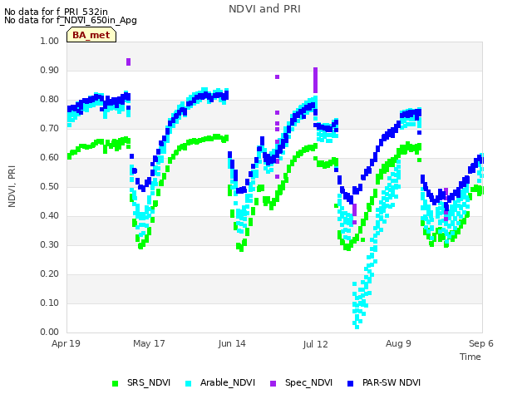Image resolution: width=532 pixels, height=399 pixels.
Task: Click the 0.60 y-axis tick label
Action: coord(50,157)
